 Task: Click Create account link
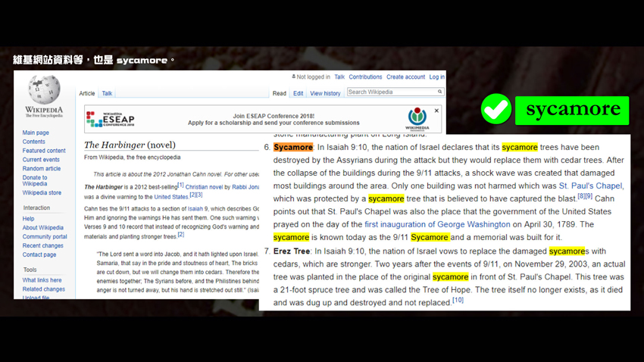pos(405,76)
